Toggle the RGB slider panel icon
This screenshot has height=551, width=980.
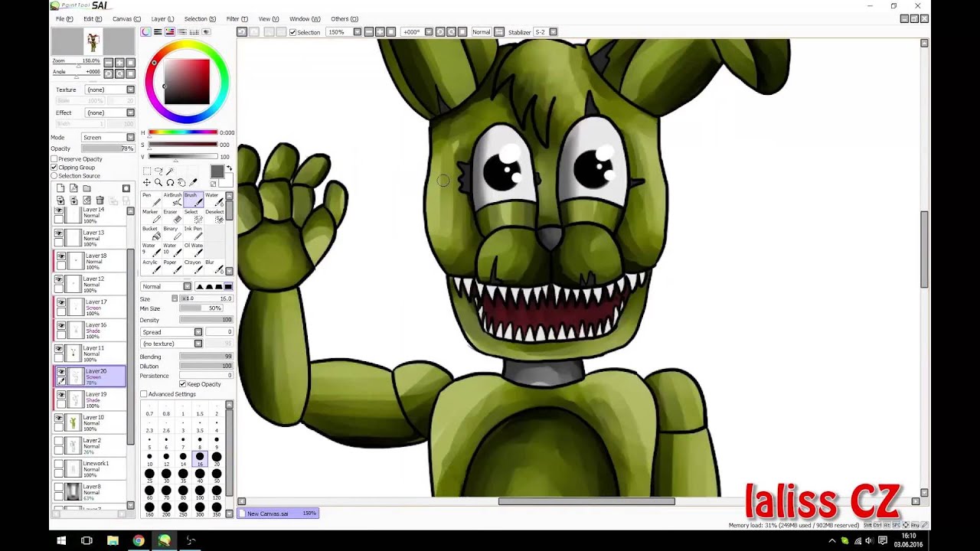(158, 32)
